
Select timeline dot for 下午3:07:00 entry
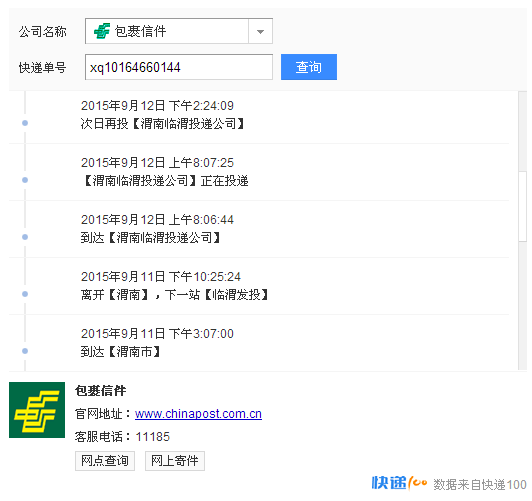(x=25, y=351)
